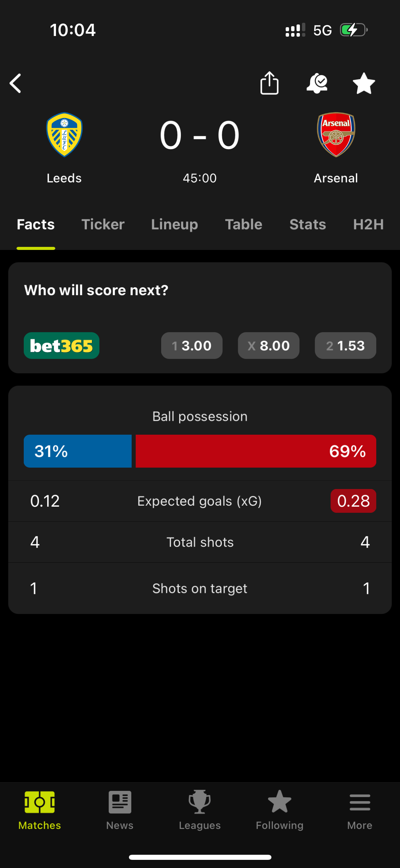Toggle the match notification bell
The width and height of the screenshot is (400, 868).
(x=317, y=83)
